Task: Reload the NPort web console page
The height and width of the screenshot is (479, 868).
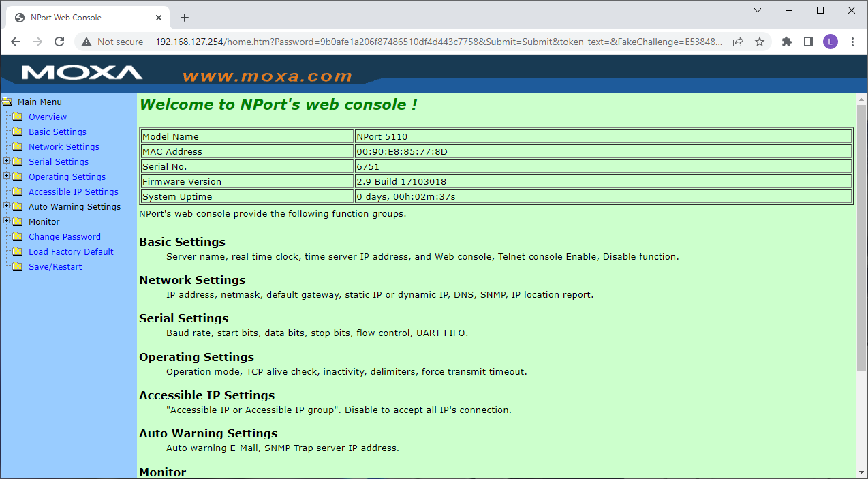Action: click(x=59, y=42)
